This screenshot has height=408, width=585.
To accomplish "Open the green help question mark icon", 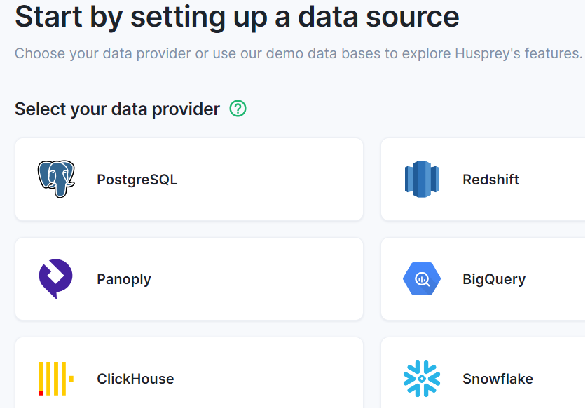I will click(238, 109).
